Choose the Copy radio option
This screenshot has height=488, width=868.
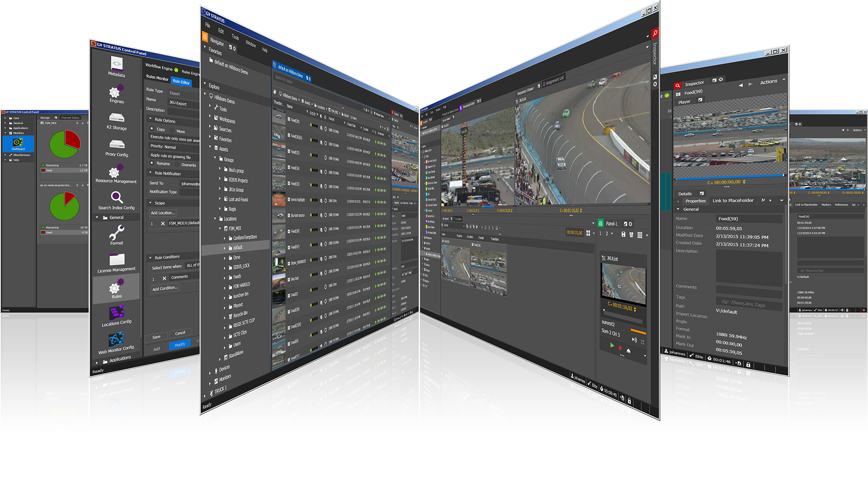point(152,129)
